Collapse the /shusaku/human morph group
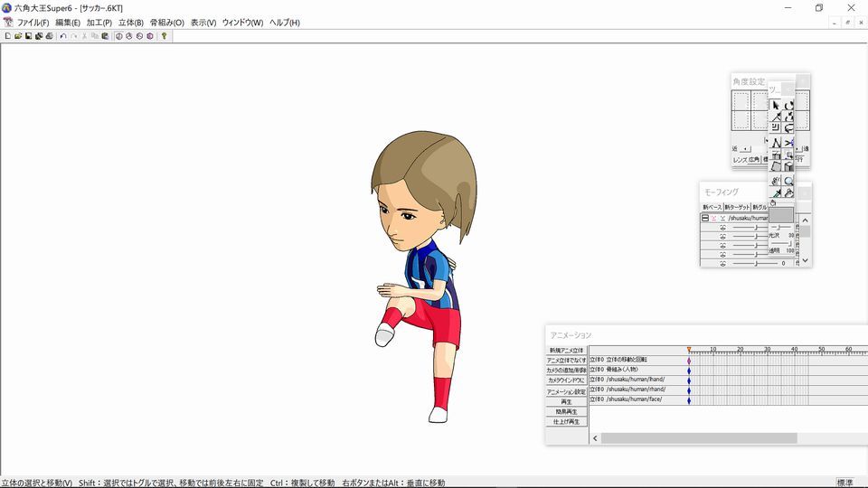 [704, 218]
